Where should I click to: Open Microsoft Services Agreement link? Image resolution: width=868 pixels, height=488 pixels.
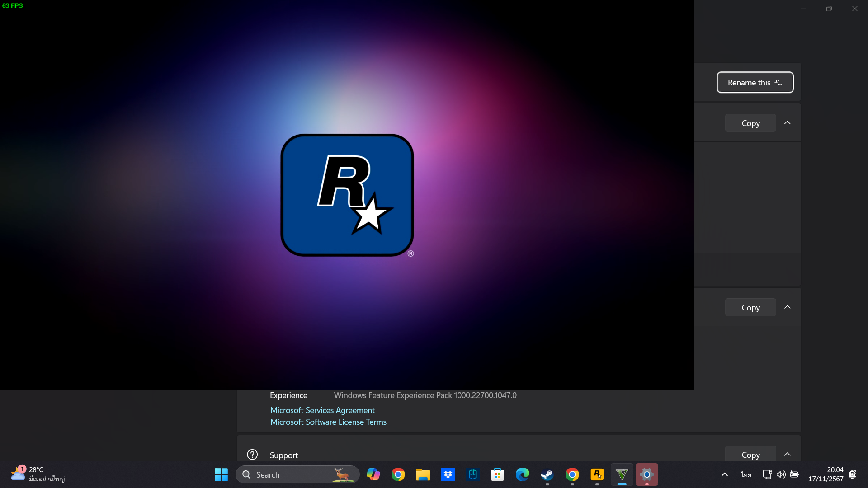click(x=322, y=410)
